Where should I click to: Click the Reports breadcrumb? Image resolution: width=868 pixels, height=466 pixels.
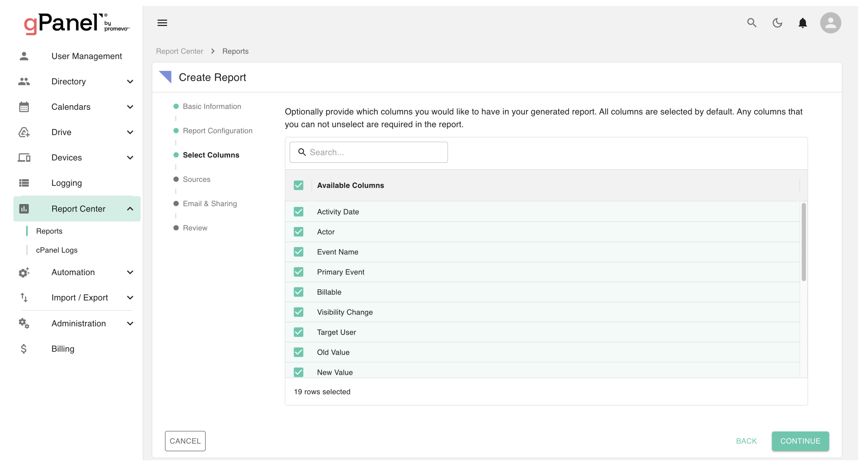tap(235, 51)
